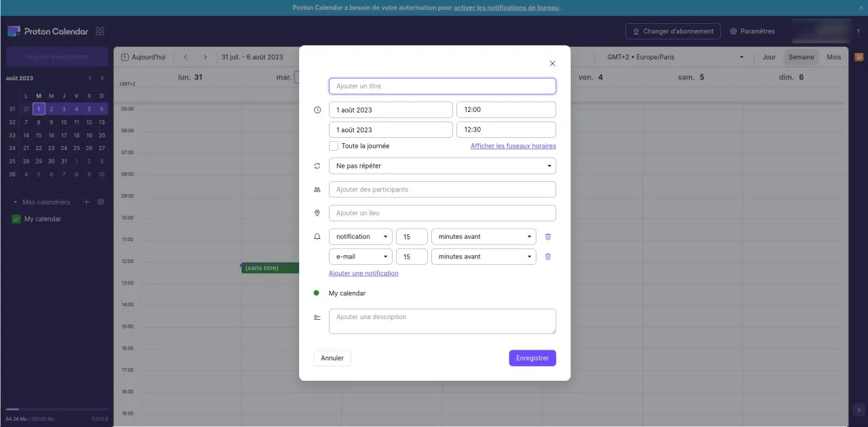This screenshot has width=868, height=427.
Task: Go to next week arrow in toolbar
Action: tap(205, 57)
